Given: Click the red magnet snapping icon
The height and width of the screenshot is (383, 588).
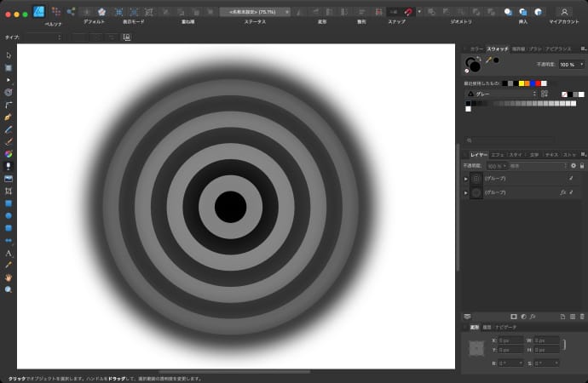Looking at the screenshot, I should [410, 12].
